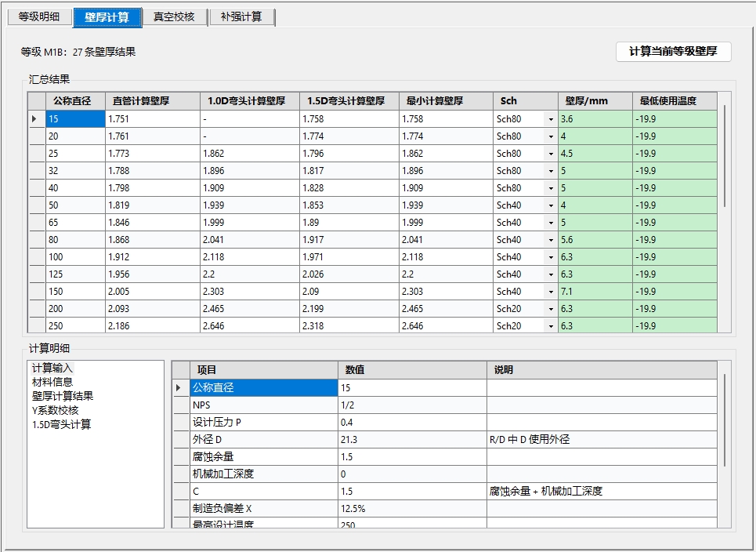The width and height of the screenshot is (756, 552).
Task: Select nominal diameter cell 20
Action: click(75, 136)
